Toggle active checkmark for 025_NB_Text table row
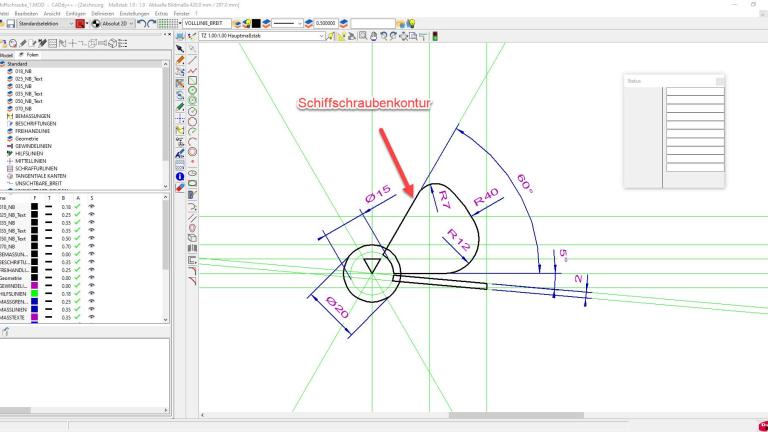Image resolution: width=768 pixels, height=432 pixels. click(77, 215)
